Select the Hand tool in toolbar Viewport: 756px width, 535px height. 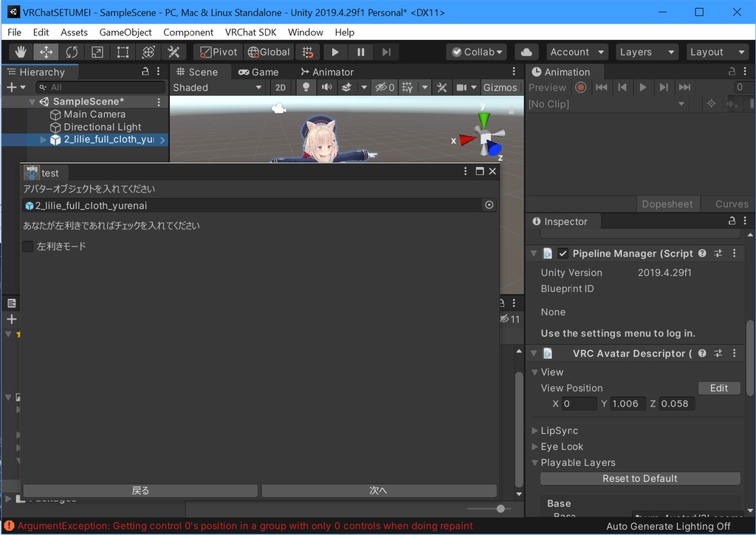coord(21,52)
